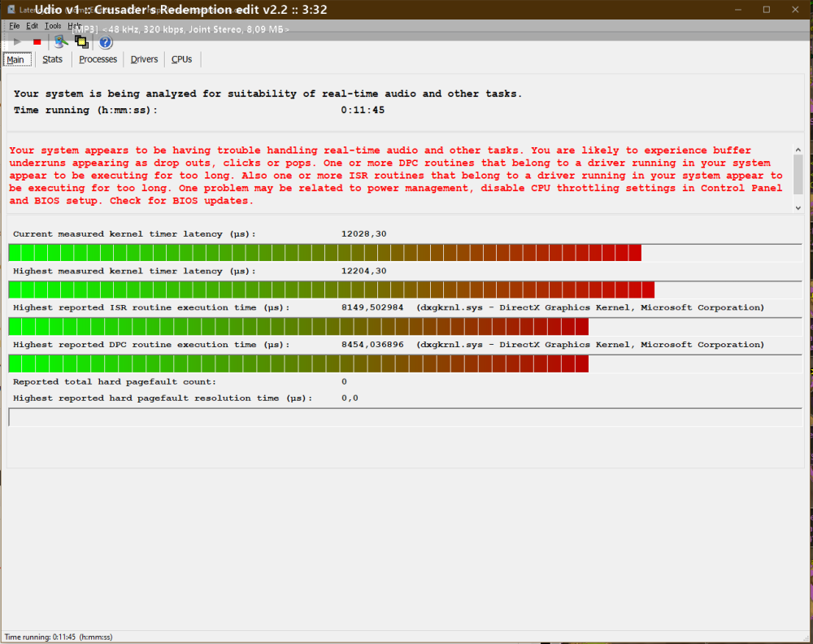Select the Drivers tab

pos(144,59)
